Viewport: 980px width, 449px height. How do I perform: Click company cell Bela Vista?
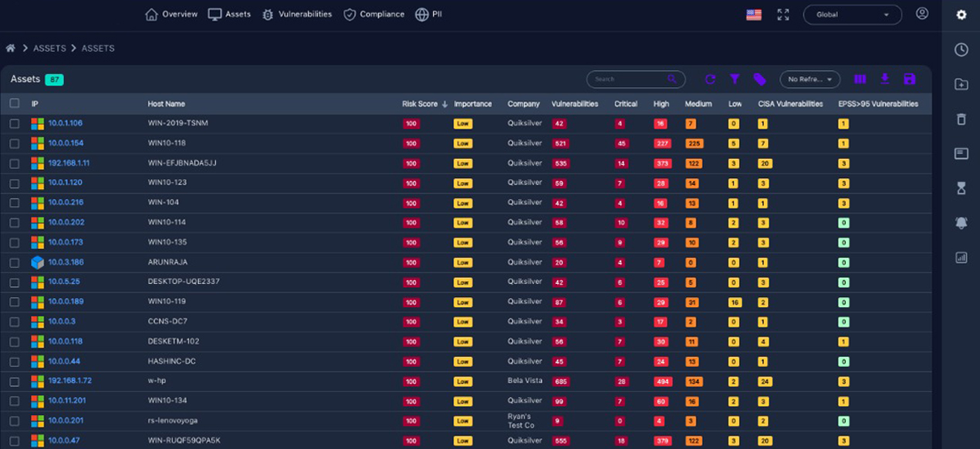[x=525, y=380]
